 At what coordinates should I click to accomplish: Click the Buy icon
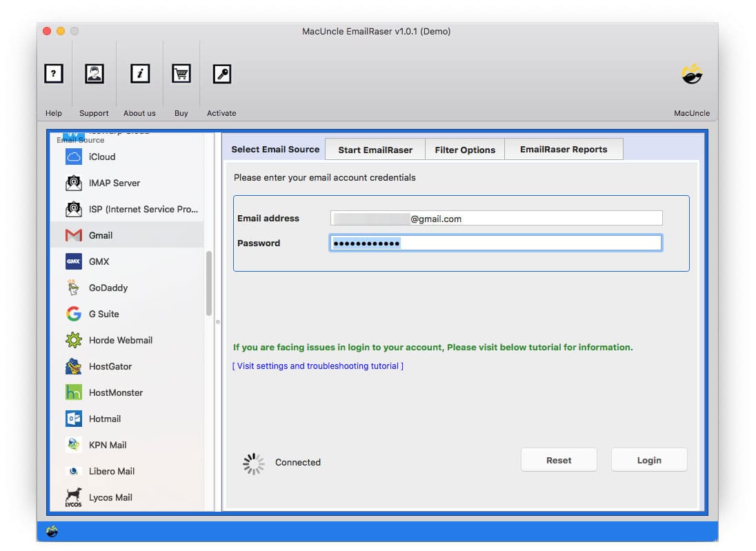[181, 73]
